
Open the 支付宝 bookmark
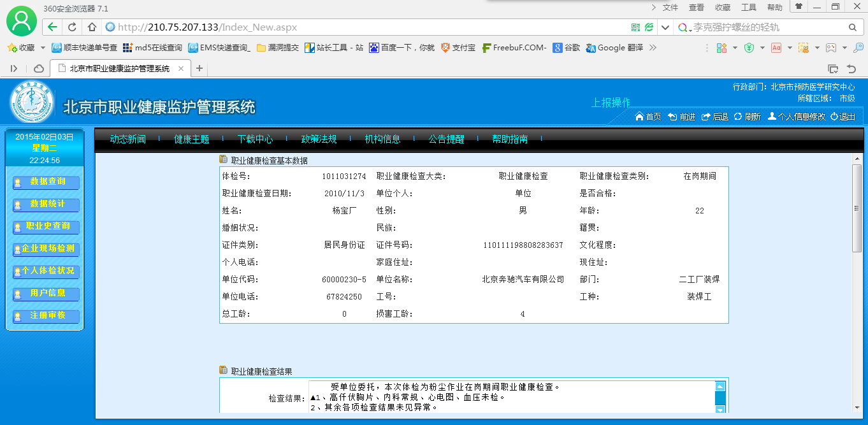tap(458, 48)
